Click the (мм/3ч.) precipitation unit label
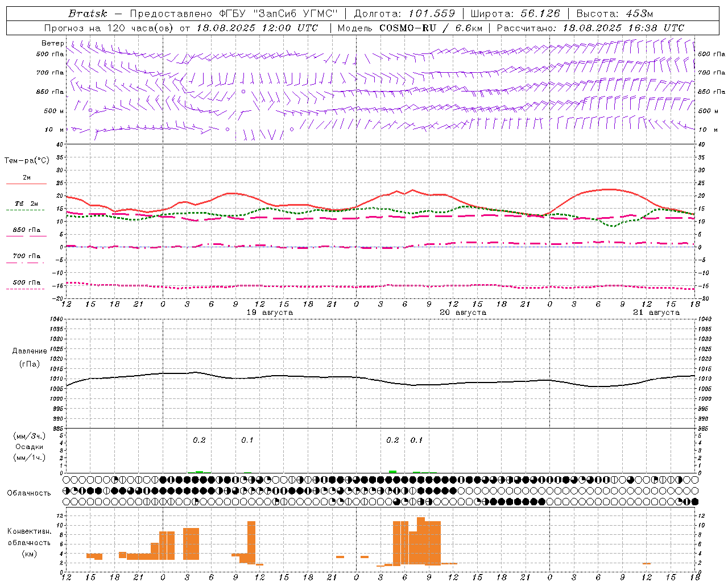The height and width of the screenshot is (582, 728). (x=29, y=436)
